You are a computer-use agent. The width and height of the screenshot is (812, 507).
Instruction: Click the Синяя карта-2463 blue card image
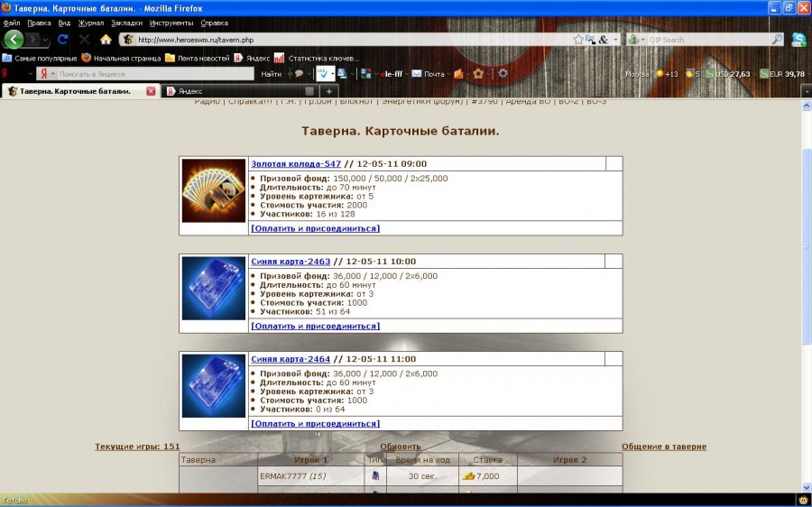point(214,289)
